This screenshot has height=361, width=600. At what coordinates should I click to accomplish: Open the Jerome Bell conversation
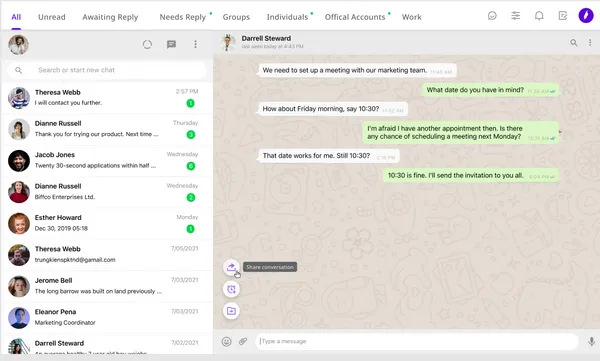107,286
